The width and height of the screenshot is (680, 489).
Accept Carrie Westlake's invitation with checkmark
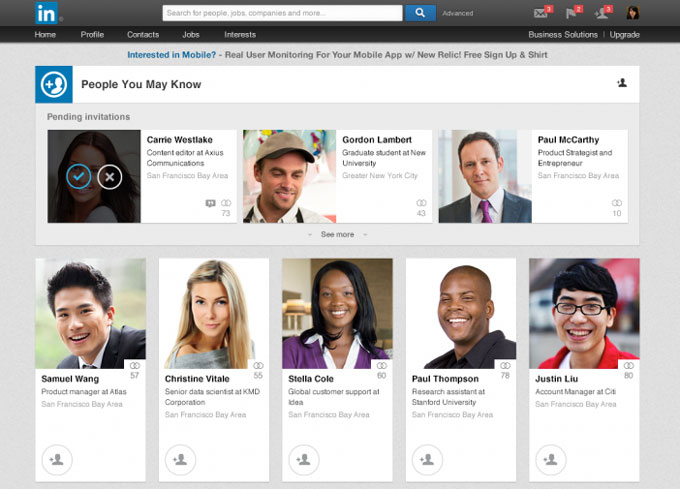(79, 177)
